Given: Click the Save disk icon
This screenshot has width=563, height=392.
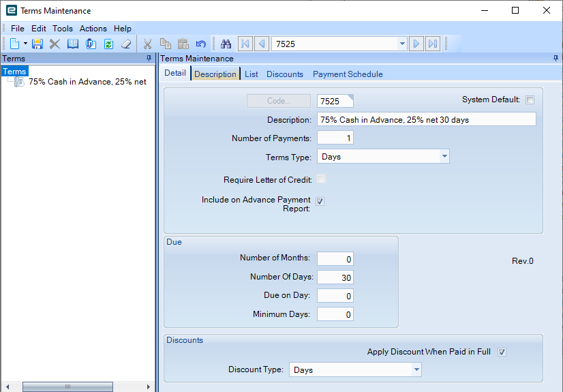Looking at the screenshot, I should (x=37, y=44).
